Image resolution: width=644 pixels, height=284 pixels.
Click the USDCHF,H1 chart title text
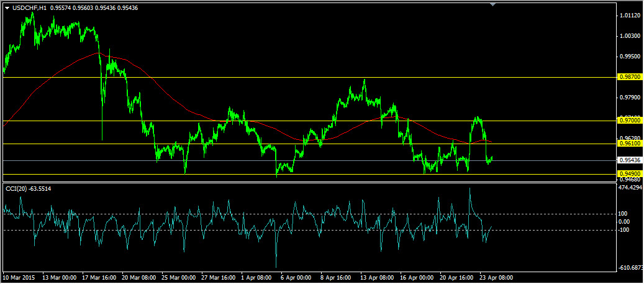29,7
